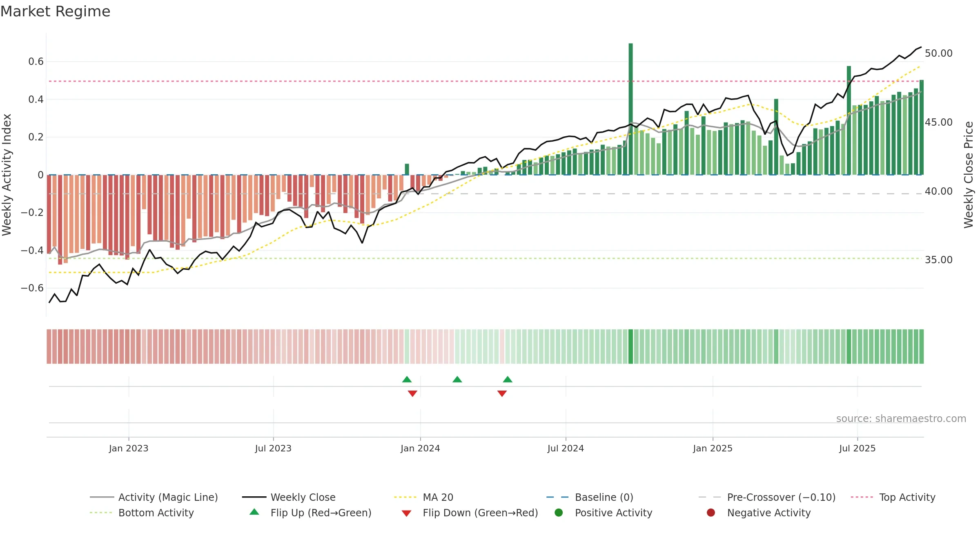
Task: Click the Jan 2024 x-axis label
Action: click(x=420, y=448)
